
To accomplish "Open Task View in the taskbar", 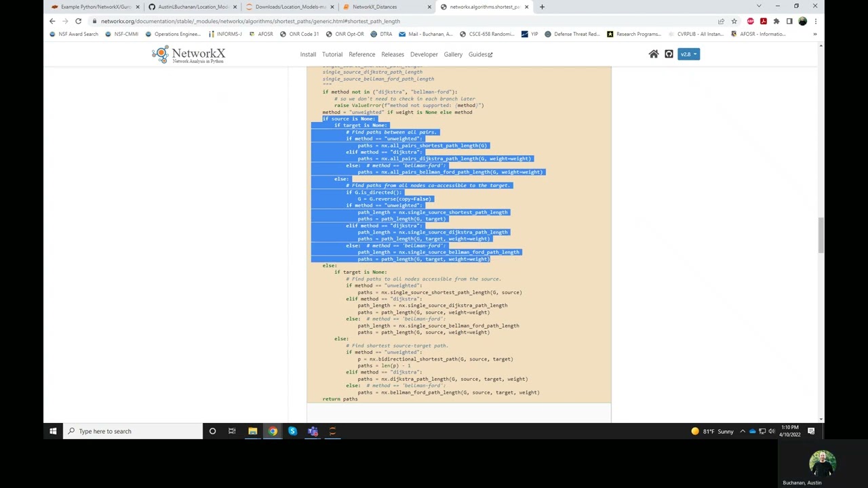I will pyautogui.click(x=232, y=431).
